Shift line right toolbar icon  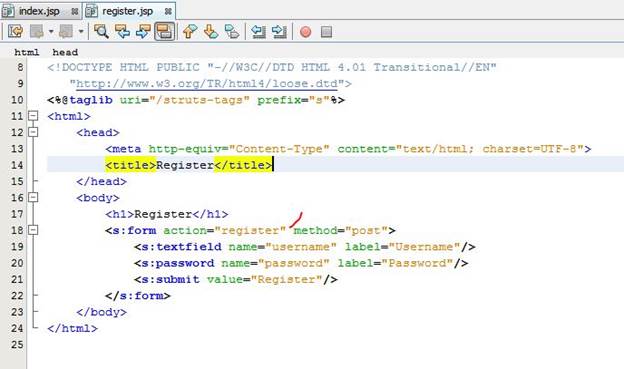(x=279, y=31)
